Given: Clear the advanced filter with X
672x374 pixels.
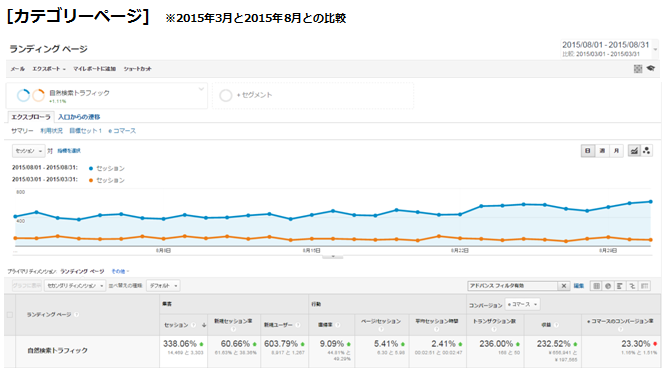Looking at the screenshot, I should [564, 286].
